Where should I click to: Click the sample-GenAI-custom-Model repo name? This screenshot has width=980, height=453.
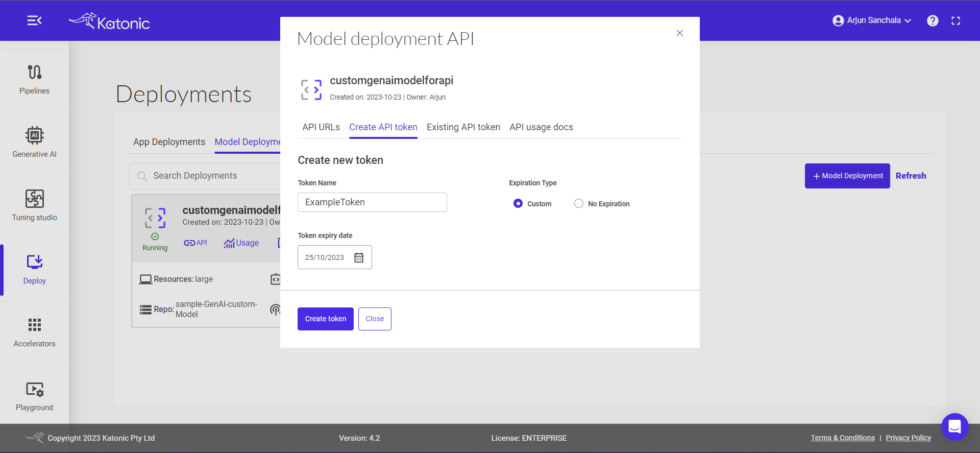pos(216,309)
